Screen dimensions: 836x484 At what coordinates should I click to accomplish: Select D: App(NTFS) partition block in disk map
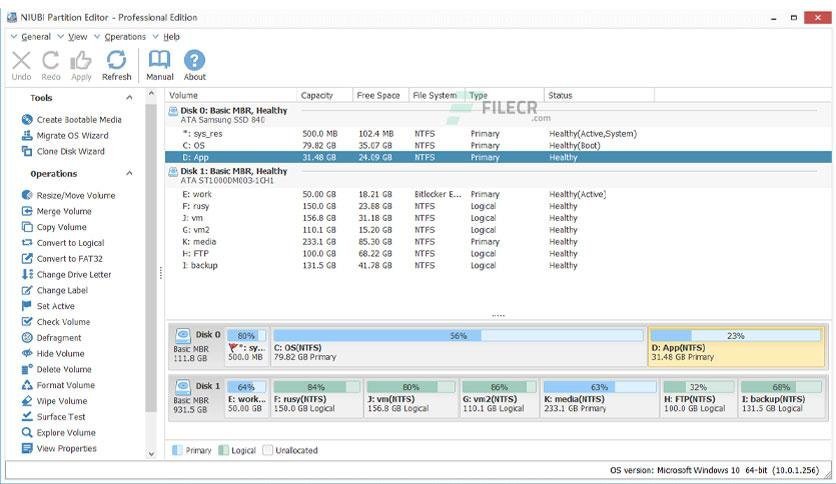(x=736, y=346)
